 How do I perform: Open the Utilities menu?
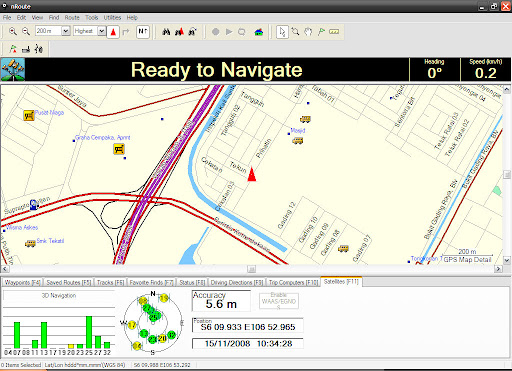112,18
